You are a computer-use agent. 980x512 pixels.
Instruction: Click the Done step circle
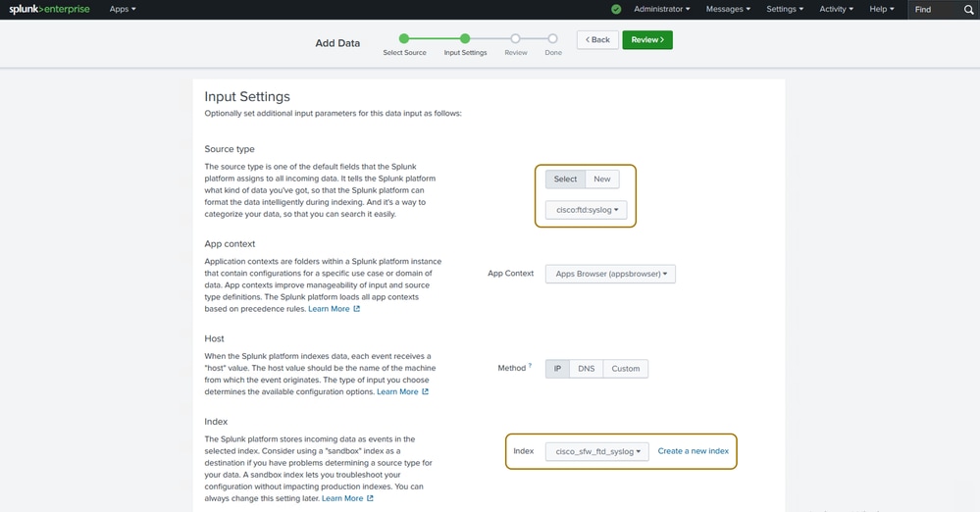click(x=552, y=39)
